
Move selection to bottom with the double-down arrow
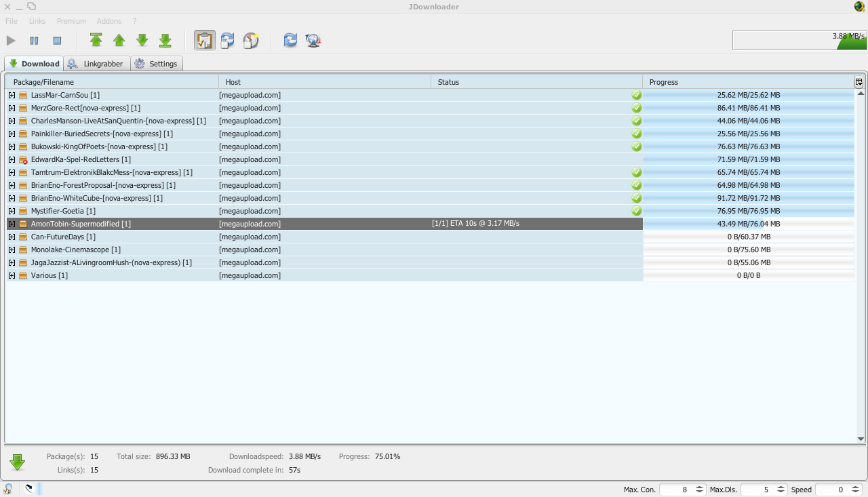click(165, 41)
